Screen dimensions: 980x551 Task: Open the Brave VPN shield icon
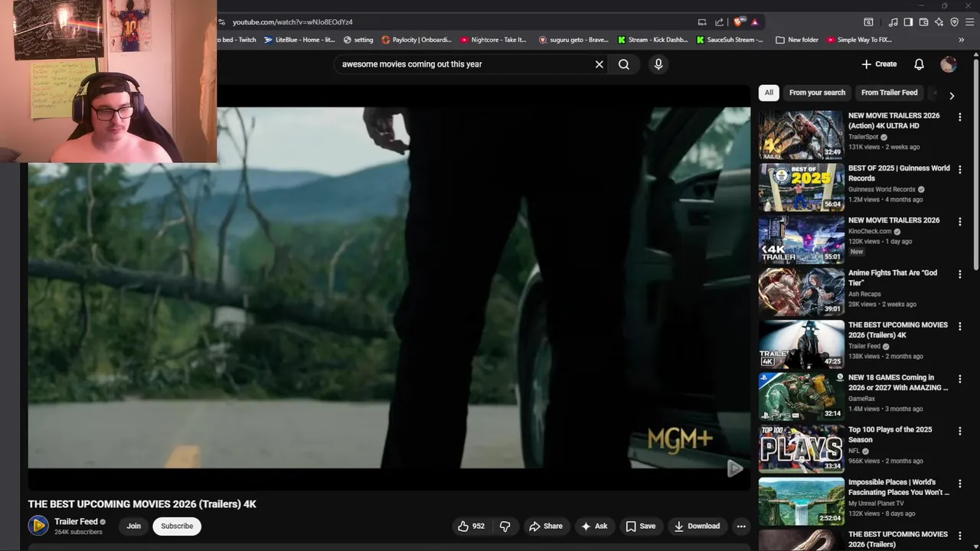pyautogui.click(x=954, y=22)
